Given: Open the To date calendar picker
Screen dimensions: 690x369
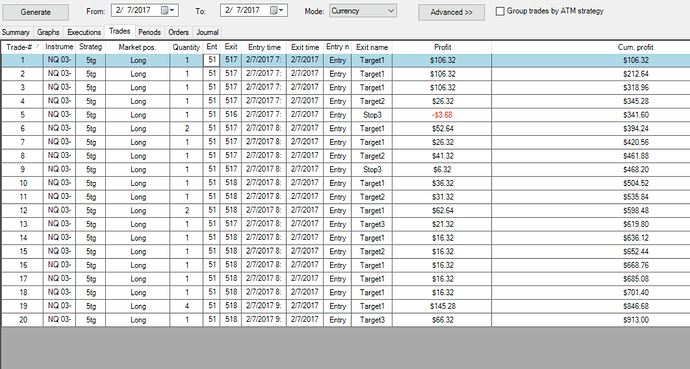Looking at the screenshot, I should pos(277,10).
